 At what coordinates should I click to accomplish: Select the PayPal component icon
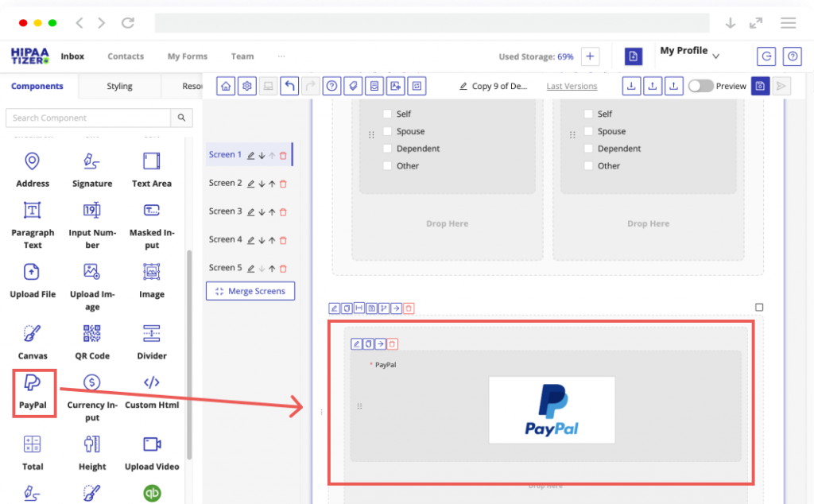[x=33, y=383]
